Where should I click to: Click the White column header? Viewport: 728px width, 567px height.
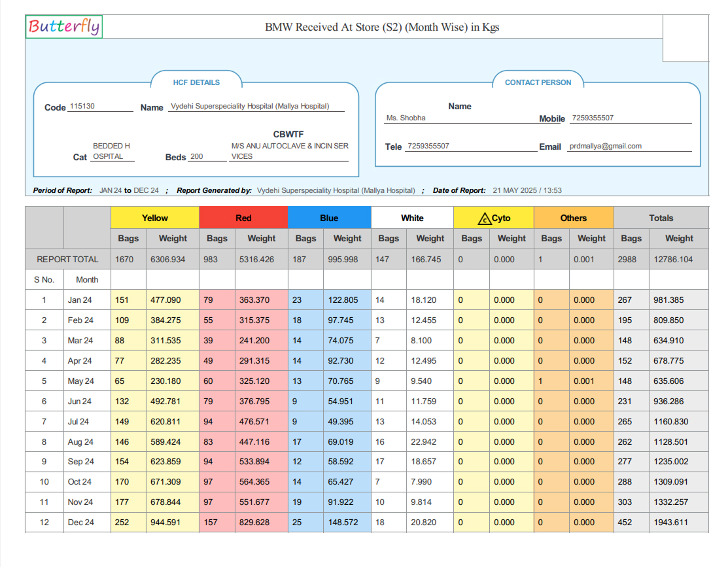point(412,217)
